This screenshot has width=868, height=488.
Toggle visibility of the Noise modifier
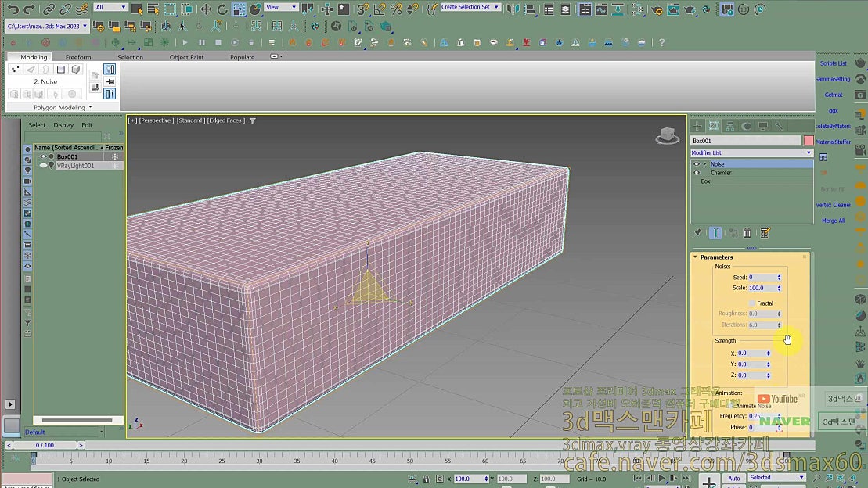pos(697,163)
